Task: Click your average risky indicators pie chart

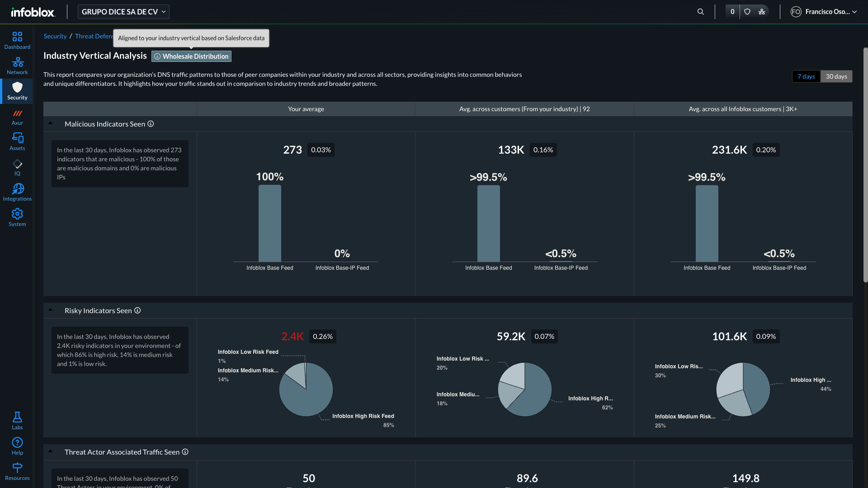Action: point(306,389)
